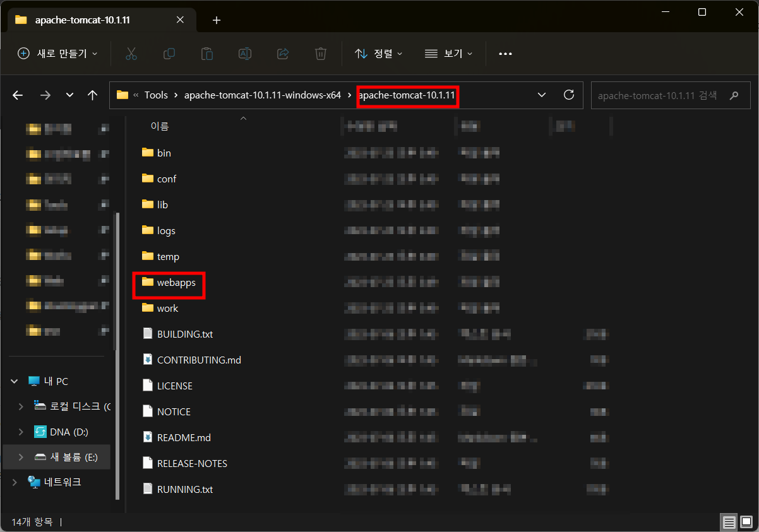Select the temp folder

point(161,256)
